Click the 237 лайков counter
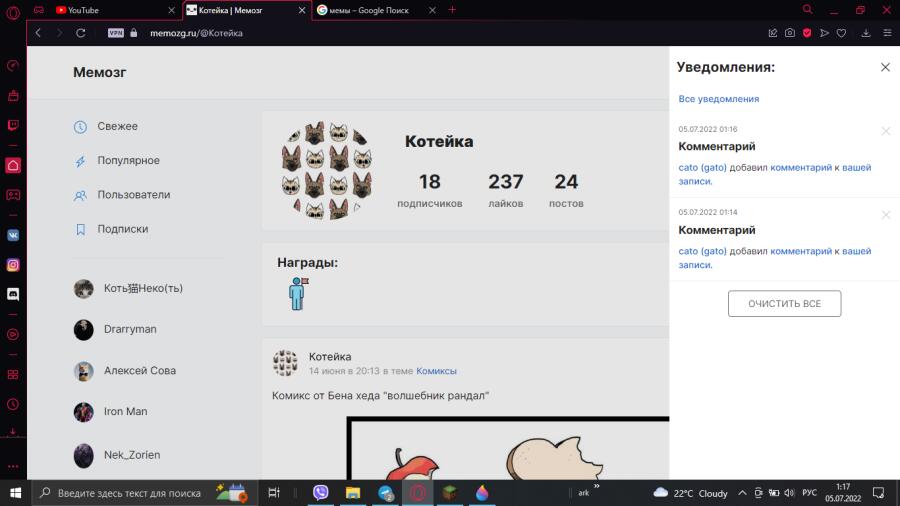 click(x=506, y=190)
